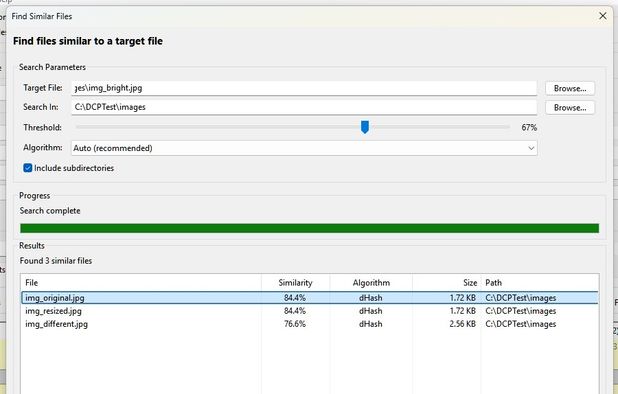Click Browse next to Target File

click(x=570, y=88)
